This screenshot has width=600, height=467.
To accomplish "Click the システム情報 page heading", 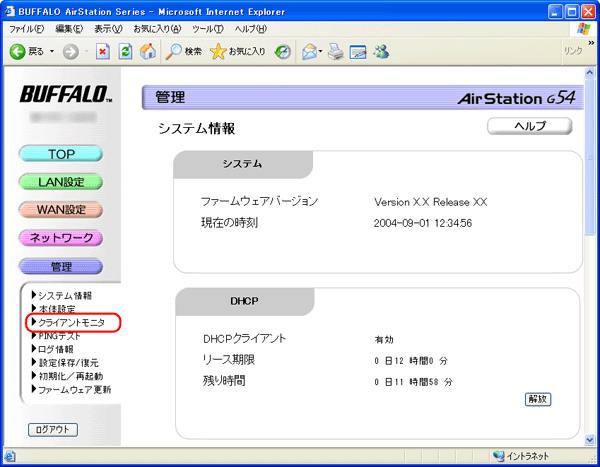I will coord(196,129).
